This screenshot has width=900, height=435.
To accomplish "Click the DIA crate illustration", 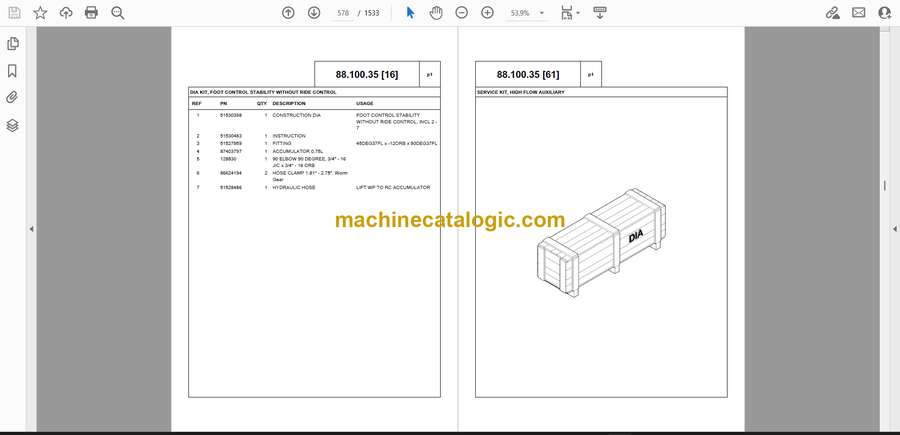I will click(x=602, y=243).
